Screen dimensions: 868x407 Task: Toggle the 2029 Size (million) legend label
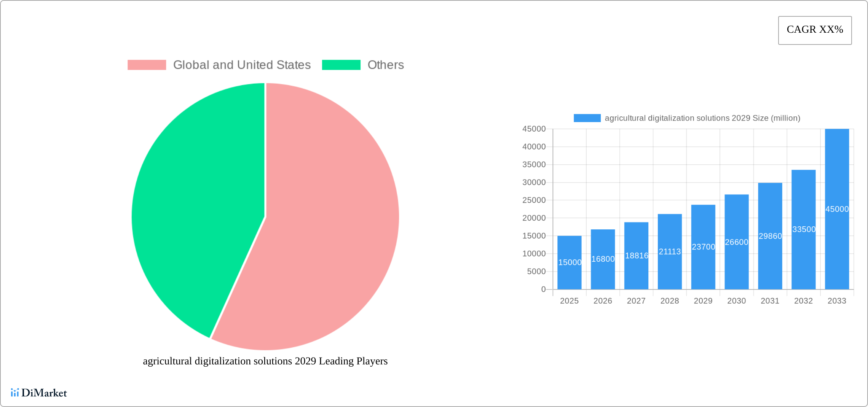[x=702, y=118]
